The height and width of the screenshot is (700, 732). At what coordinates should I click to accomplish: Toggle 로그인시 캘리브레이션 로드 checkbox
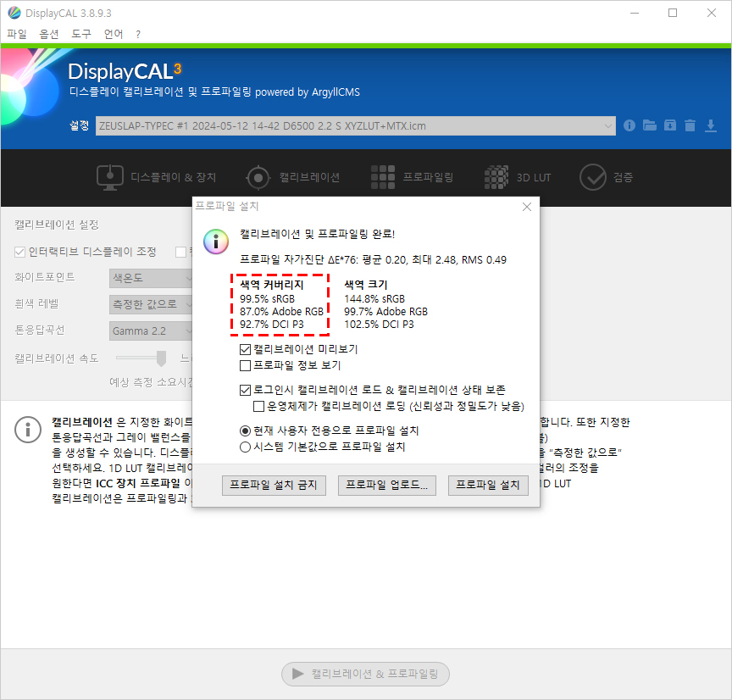(245, 390)
